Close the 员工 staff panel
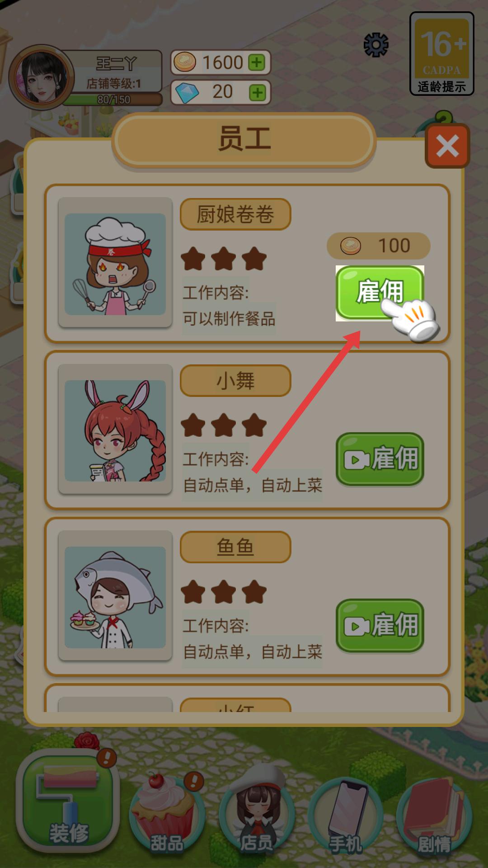Image resolution: width=488 pixels, height=868 pixels. (x=447, y=146)
